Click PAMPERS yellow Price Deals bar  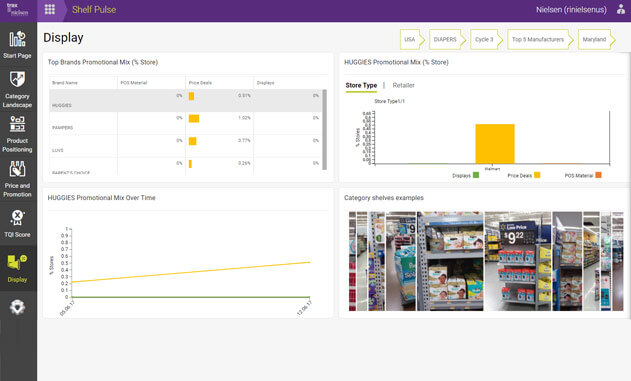[x=194, y=118]
